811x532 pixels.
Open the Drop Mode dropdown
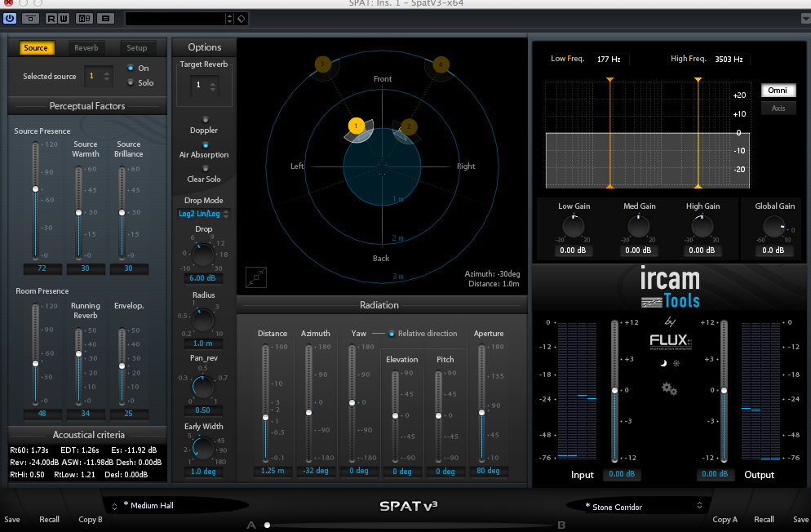tap(203, 214)
